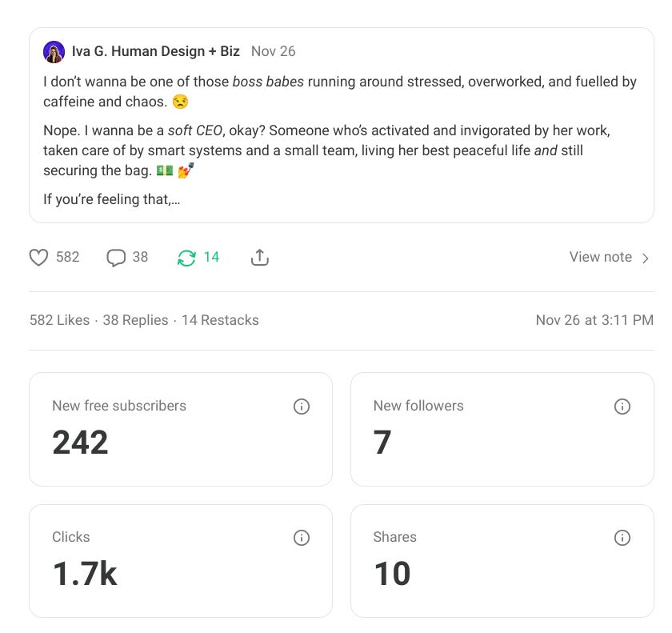Viewport: 672px width, 633px height.
Task: Like the note with the heart icon
Action: pos(38,257)
